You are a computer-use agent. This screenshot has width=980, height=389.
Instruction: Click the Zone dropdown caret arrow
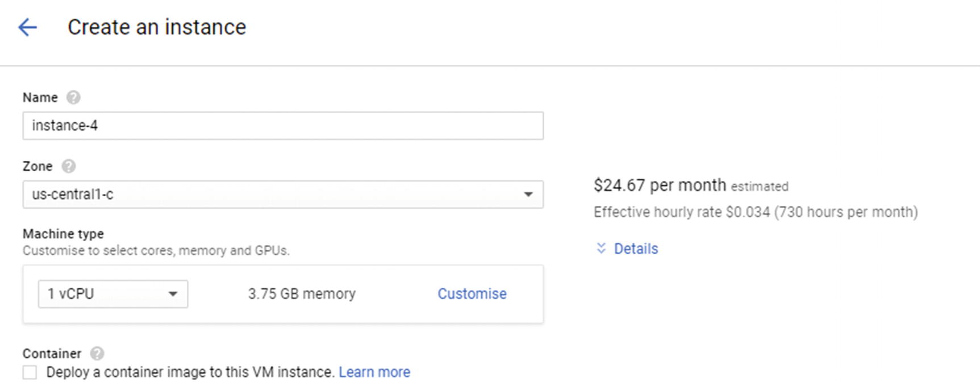pos(528,194)
